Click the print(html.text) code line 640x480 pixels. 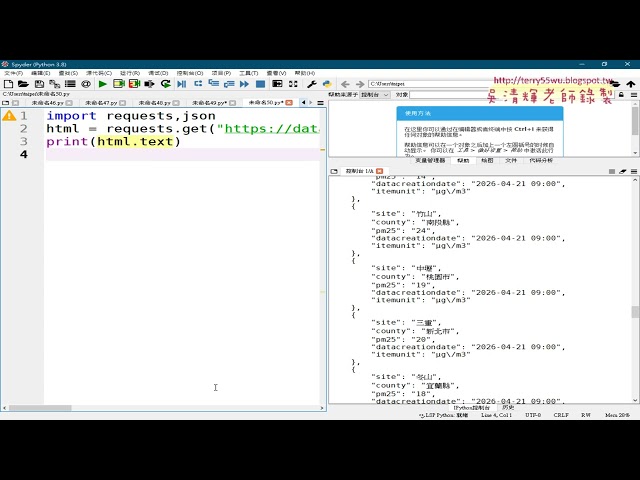(x=113, y=142)
